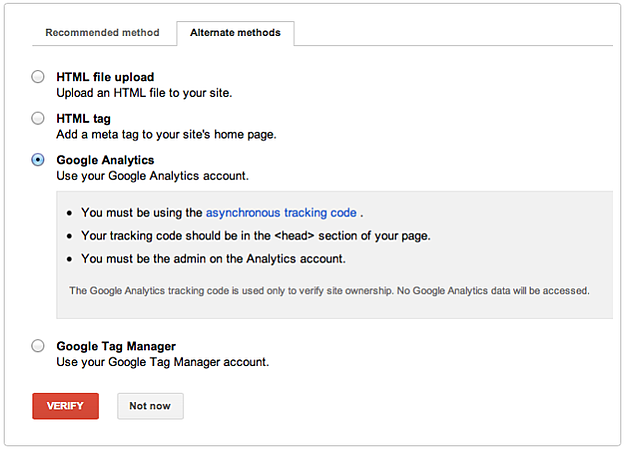
Task: Click the '<head> section' tracking code bullet
Action: tap(256, 236)
